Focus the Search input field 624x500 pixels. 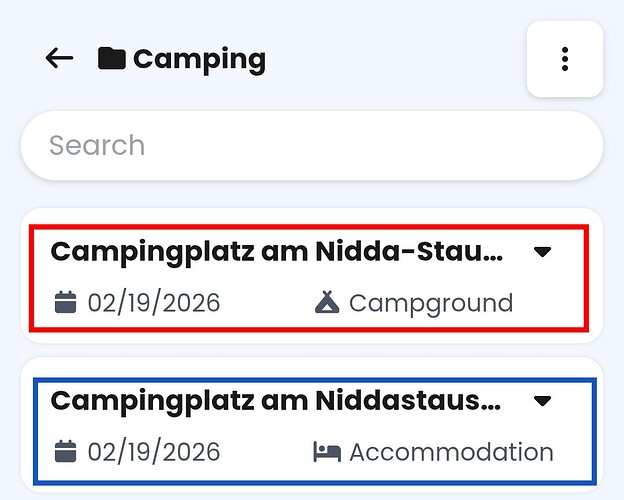312,146
